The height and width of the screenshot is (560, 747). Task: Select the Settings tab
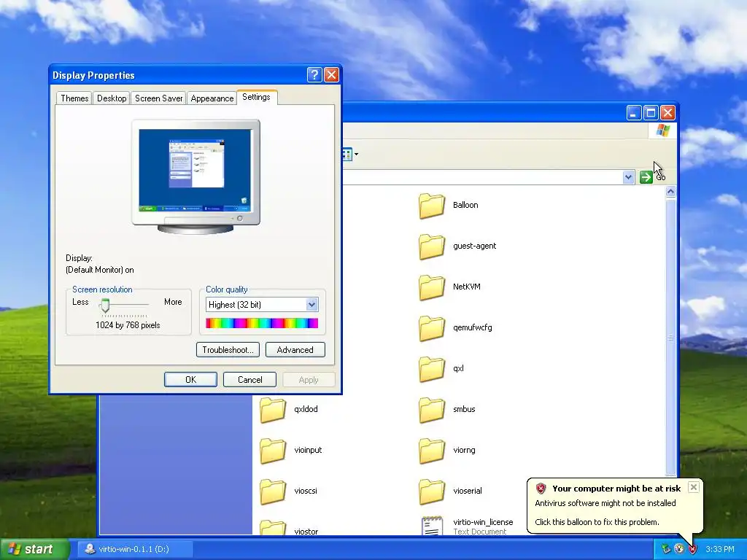coord(256,97)
